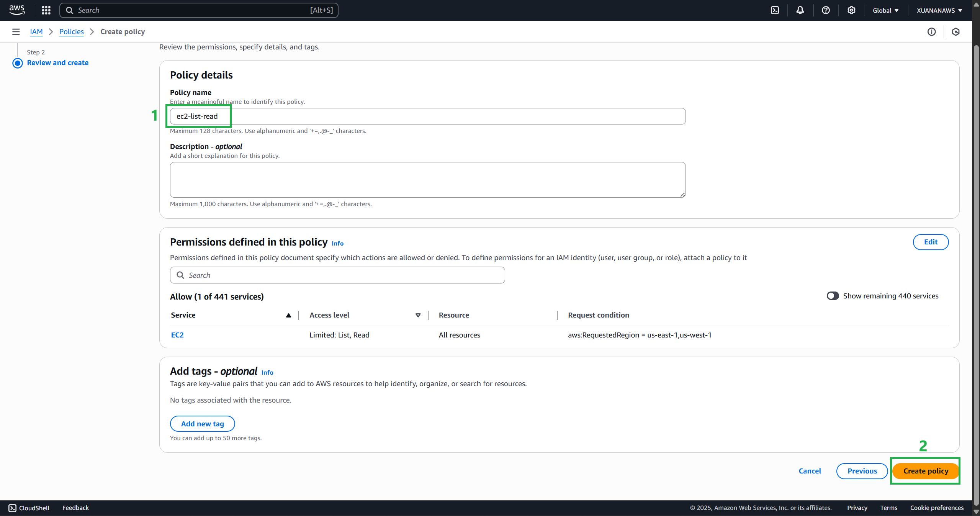This screenshot has width=980, height=516.
Task: Open CloudShell from the top toolbar
Action: (775, 10)
